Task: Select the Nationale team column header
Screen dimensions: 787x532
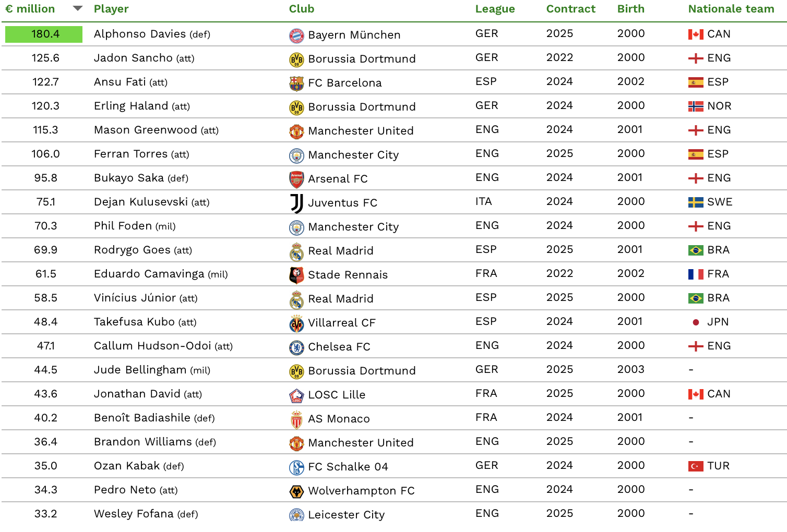Action: [x=731, y=9]
